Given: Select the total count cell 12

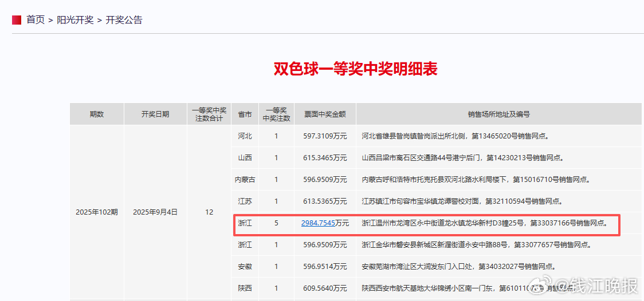Looking at the screenshot, I should 209,212.
